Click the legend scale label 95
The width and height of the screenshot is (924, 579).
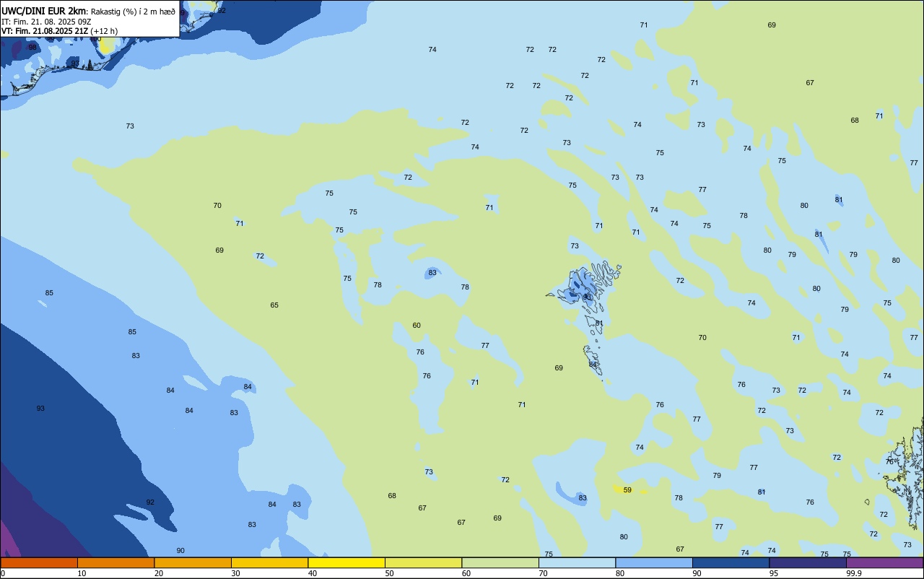click(774, 573)
